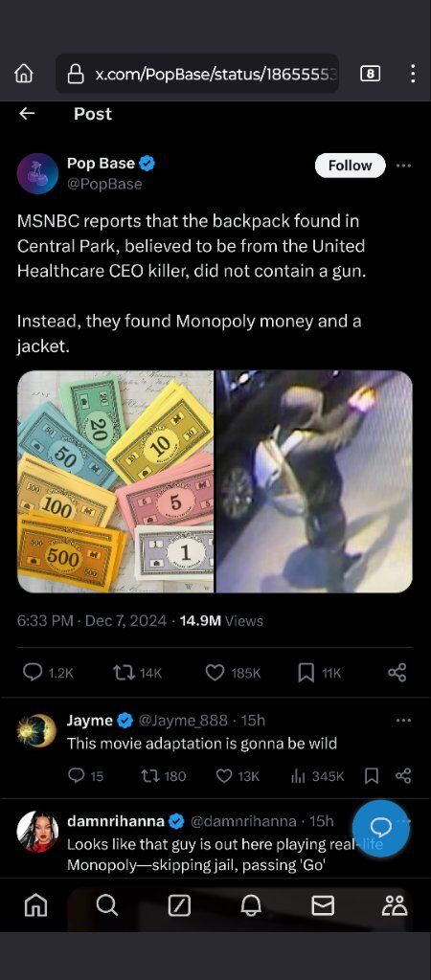Share the Pop Base post

[397, 673]
